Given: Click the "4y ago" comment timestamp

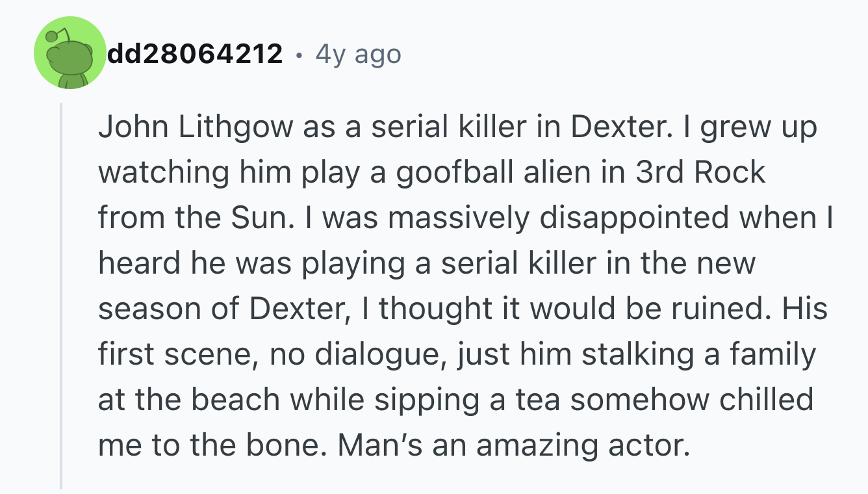Looking at the screenshot, I should 358,55.
